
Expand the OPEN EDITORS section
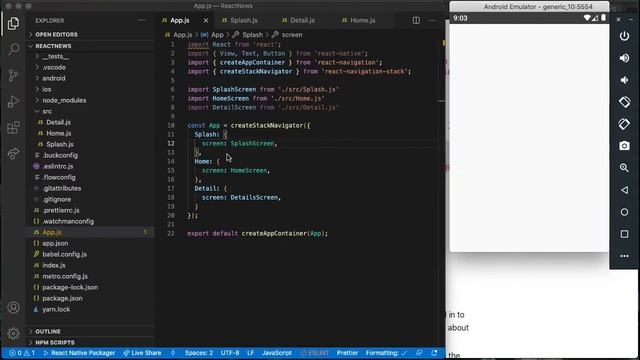[x=56, y=35]
